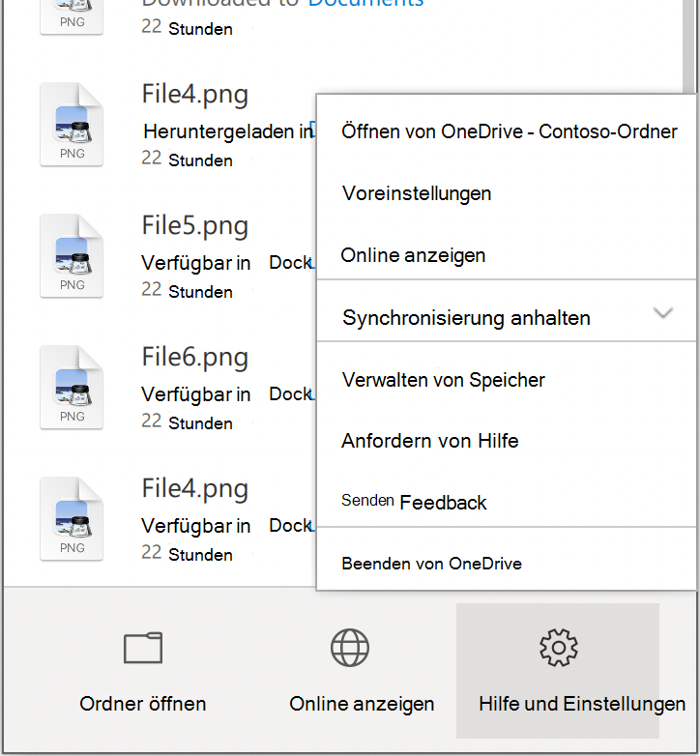Click 22 Stunden under File6.png

[x=187, y=422]
